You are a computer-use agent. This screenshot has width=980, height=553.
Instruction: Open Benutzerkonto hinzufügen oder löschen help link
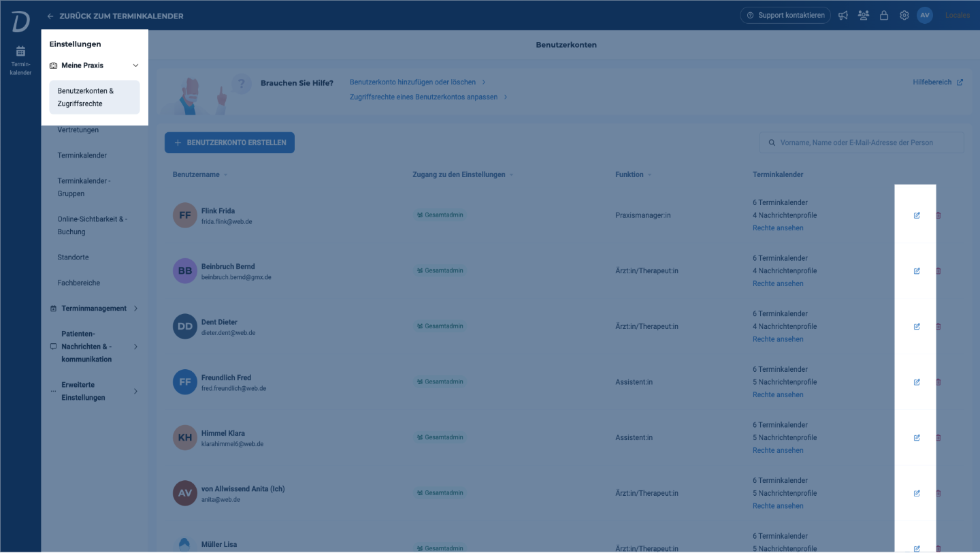418,82
